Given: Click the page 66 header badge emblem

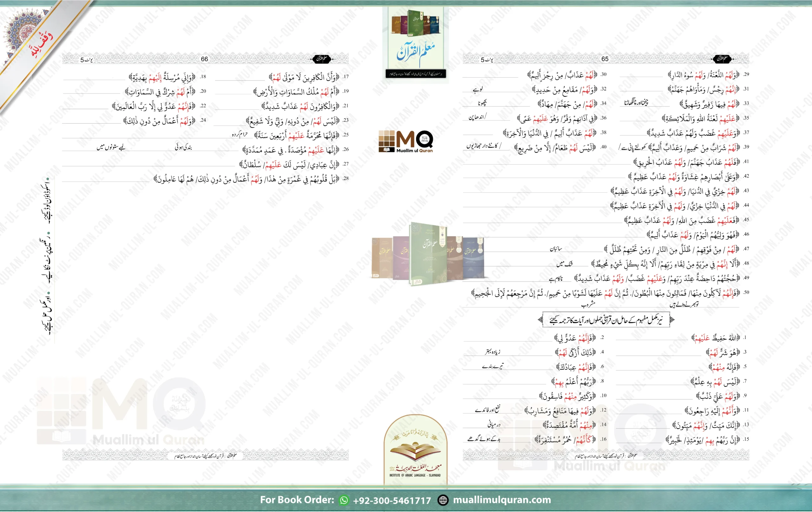Looking at the screenshot, I should pyautogui.click(x=322, y=59).
